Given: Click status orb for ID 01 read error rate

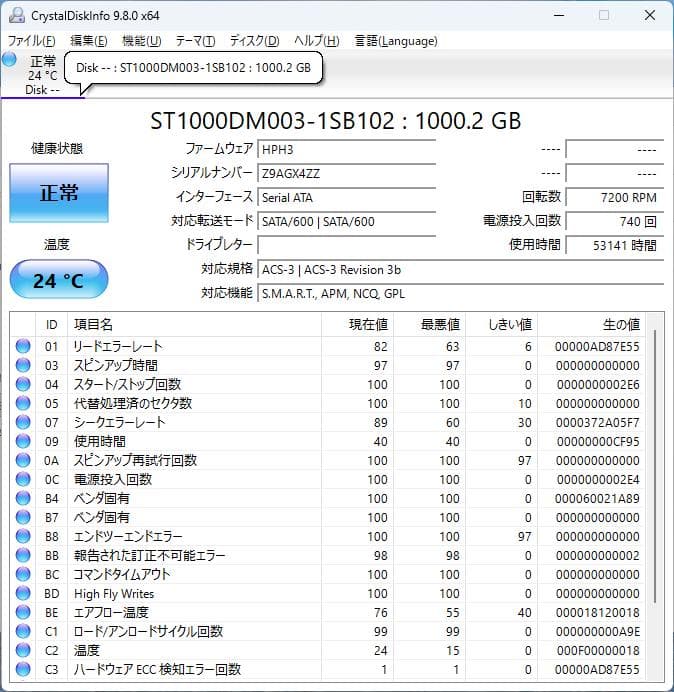Looking at the screenshot, I should coord(23,346).
